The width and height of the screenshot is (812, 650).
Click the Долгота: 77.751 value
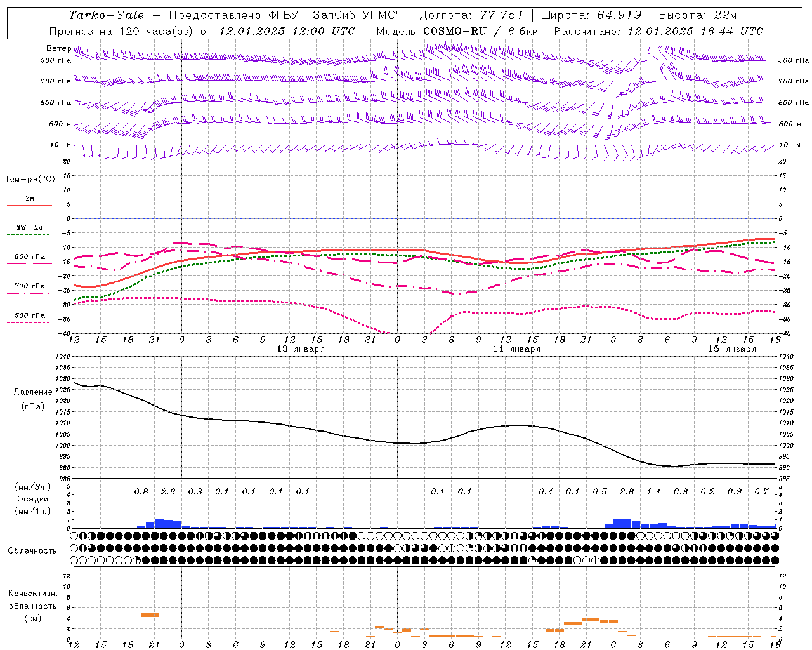point(471,15)
